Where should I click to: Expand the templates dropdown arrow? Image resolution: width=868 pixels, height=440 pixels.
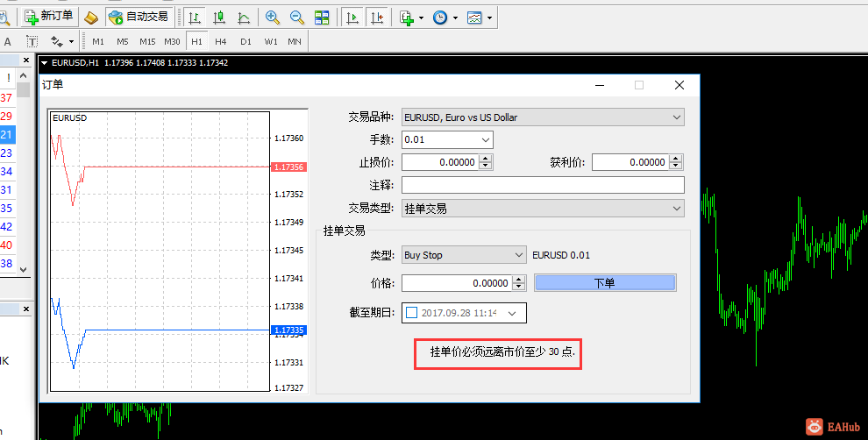click(490, 18)
